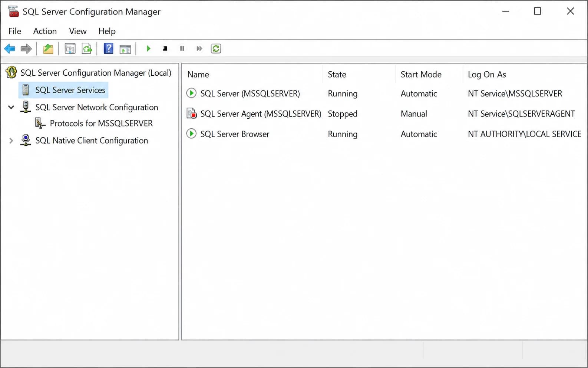Click Stopped state of SQL Server Agent
The width and height of the screenshot is (588, 368).
(343, 114)
